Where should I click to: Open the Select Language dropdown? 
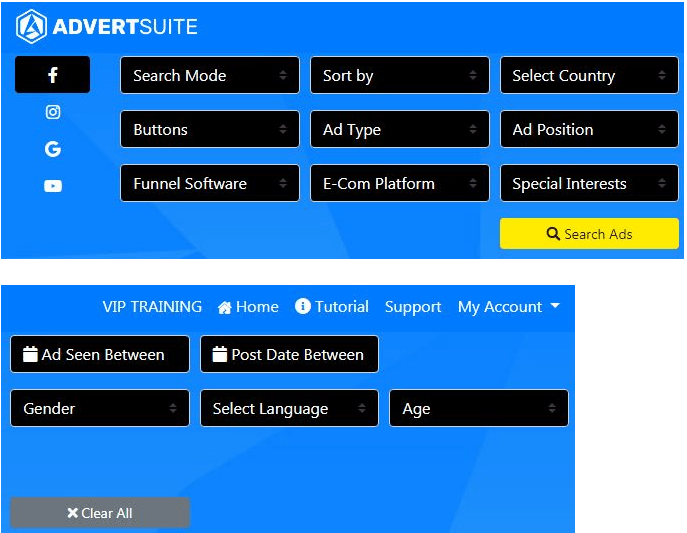point(289,408)
